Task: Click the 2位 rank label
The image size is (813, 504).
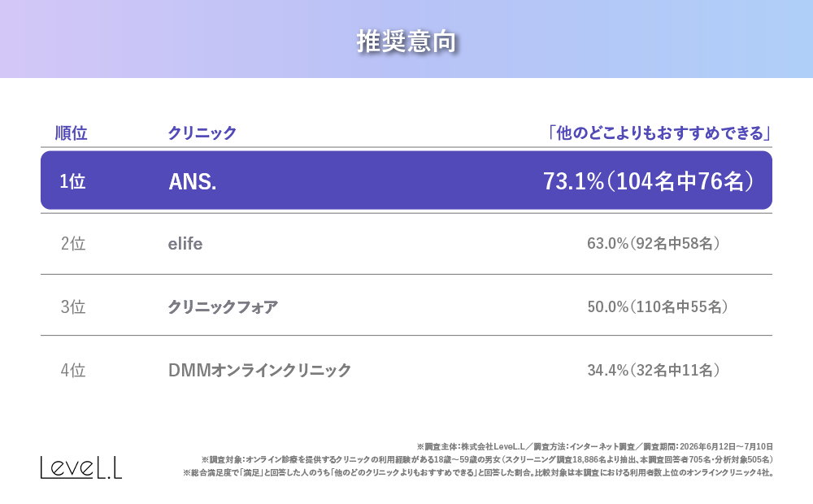Action: tap(73, 244)
